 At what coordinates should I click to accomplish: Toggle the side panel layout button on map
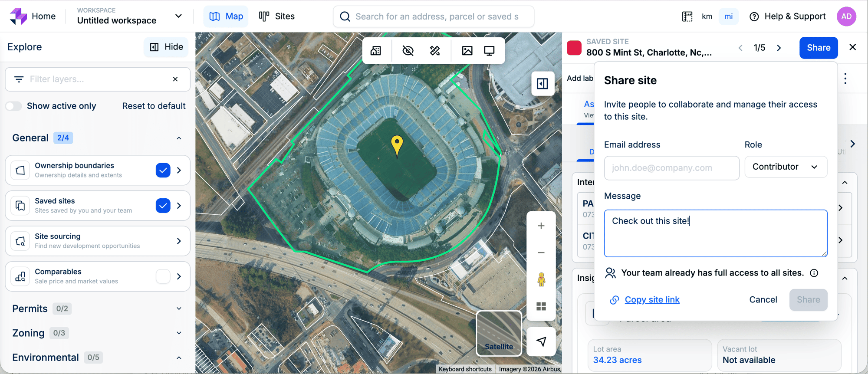click(x=542, y=83)
